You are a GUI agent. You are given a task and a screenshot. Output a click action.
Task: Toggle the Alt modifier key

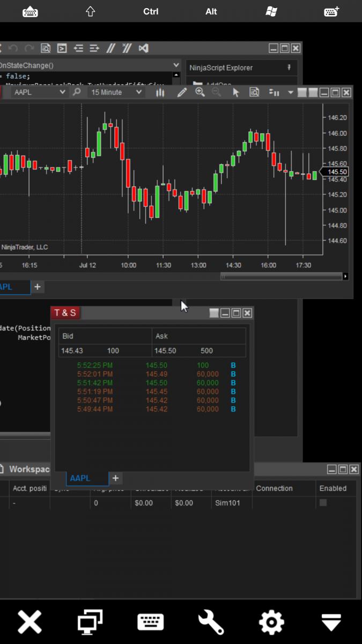click(x=211, y=11)
